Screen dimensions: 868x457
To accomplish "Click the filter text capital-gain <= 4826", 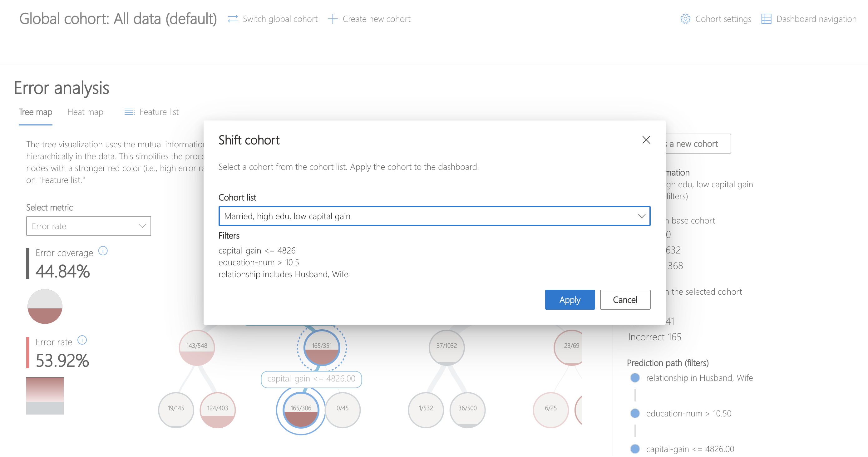I will tap(257, 251).
